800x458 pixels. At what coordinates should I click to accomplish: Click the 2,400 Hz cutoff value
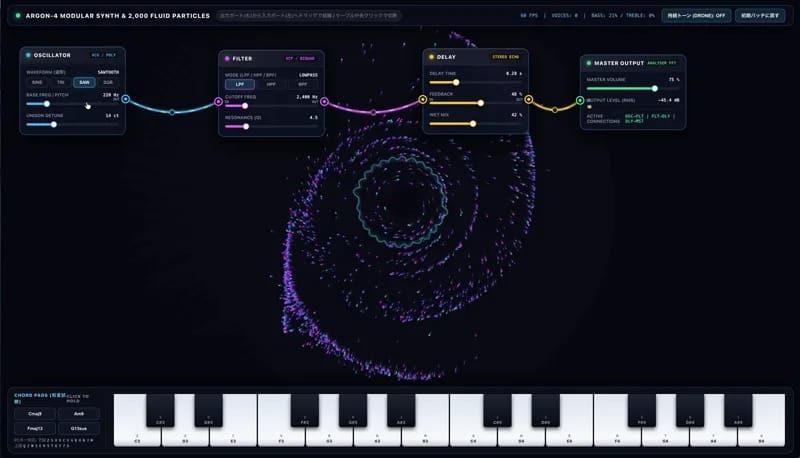(307, 97)
